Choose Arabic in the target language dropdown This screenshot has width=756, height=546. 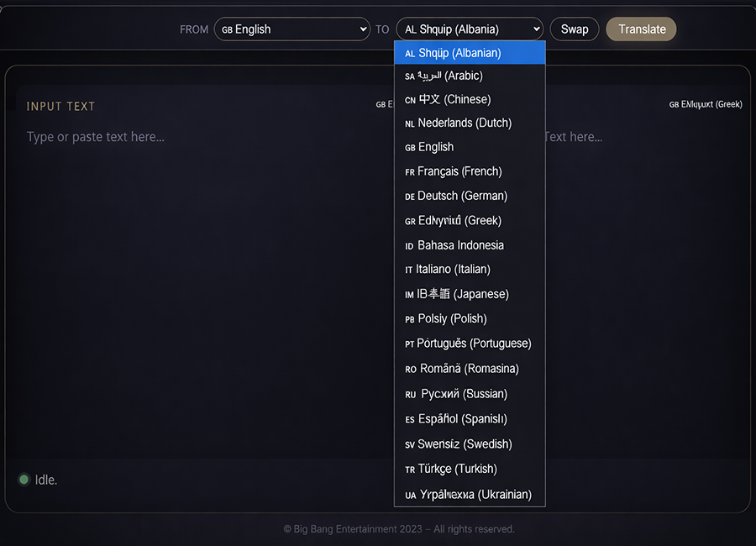coord(469,76)
